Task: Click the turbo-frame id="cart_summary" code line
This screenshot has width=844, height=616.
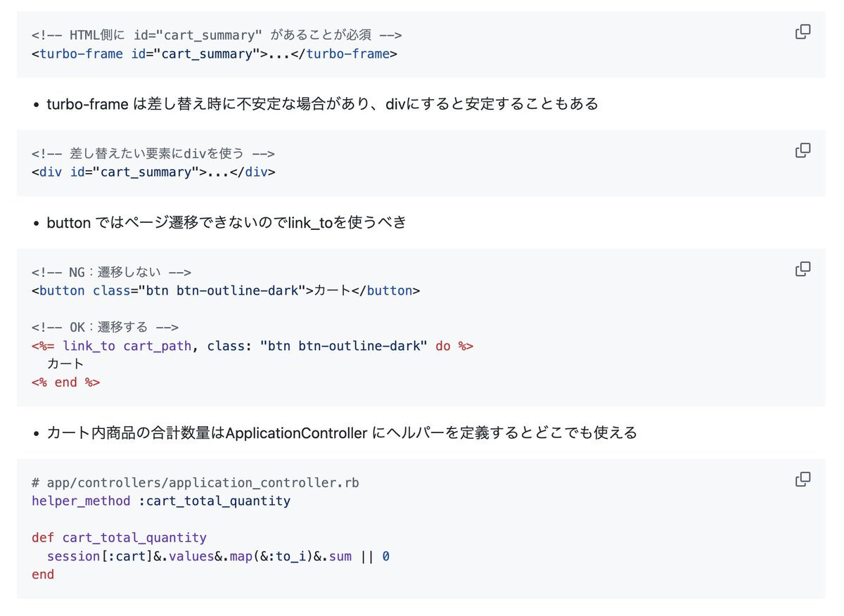Action: 215,53
